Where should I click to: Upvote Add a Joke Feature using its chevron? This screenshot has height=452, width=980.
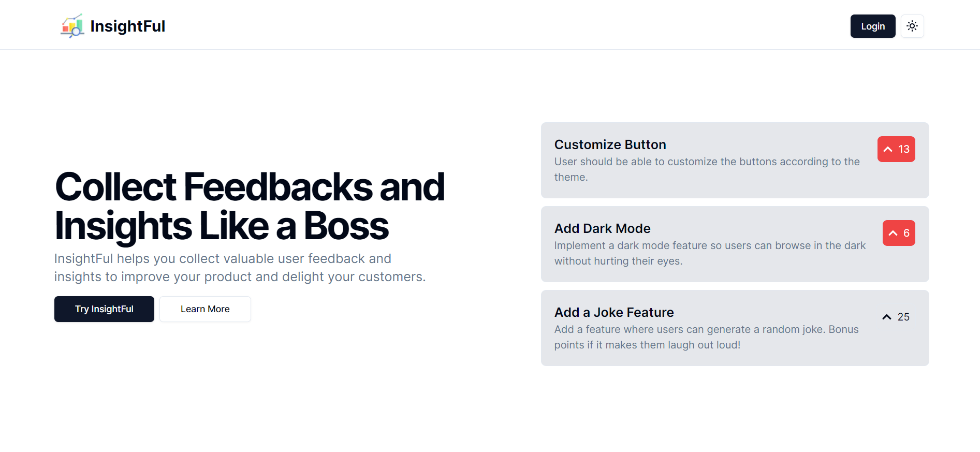tap(887, 317)
